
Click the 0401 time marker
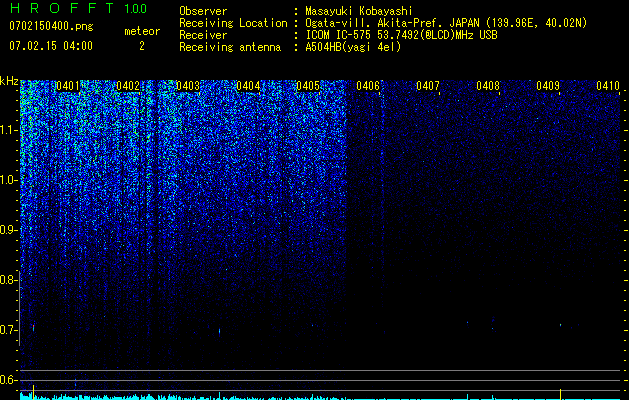[x=68, y=86]
